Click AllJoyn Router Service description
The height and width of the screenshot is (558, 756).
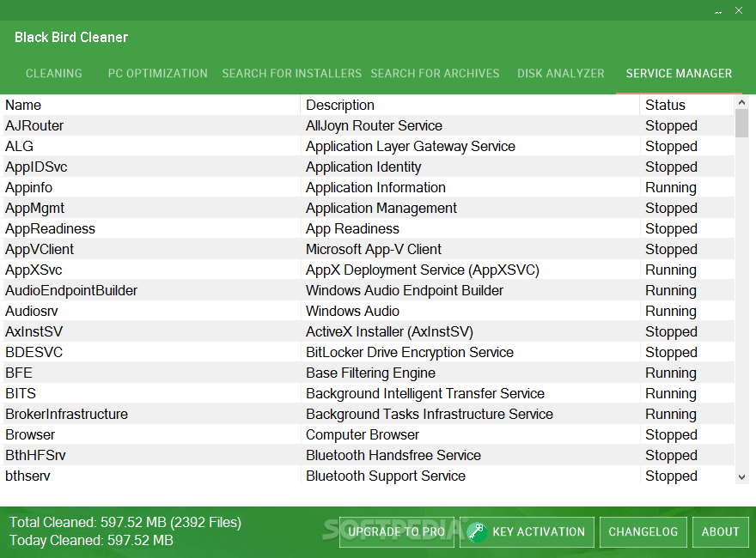[x=375, y=126]
